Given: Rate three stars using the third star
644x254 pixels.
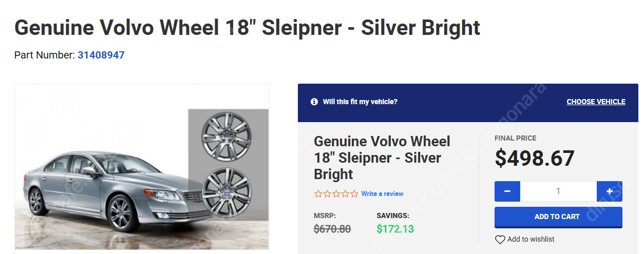Looking at the screenshot, I should click(336, 194).
